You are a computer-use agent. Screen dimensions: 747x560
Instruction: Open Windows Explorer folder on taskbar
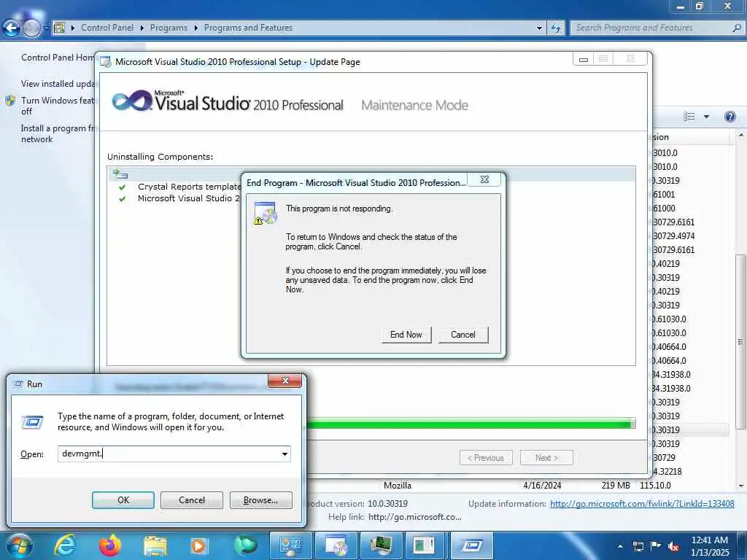(155, 545)
